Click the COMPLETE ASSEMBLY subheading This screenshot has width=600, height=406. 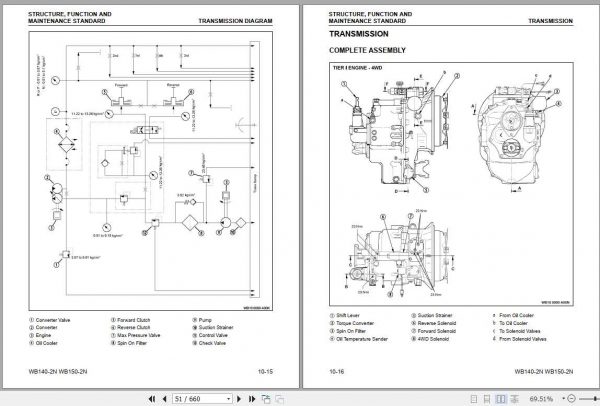pos(367,50)
